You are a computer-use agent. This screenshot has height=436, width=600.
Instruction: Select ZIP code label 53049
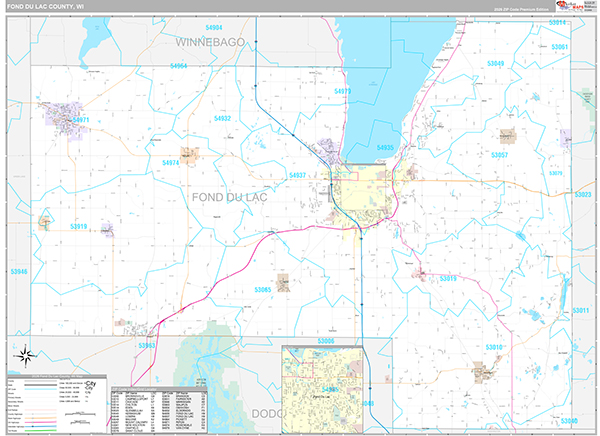pyautogui.click(x=495, y=64)
